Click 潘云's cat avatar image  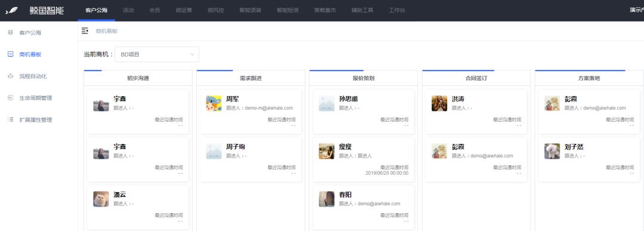point(101,199)
